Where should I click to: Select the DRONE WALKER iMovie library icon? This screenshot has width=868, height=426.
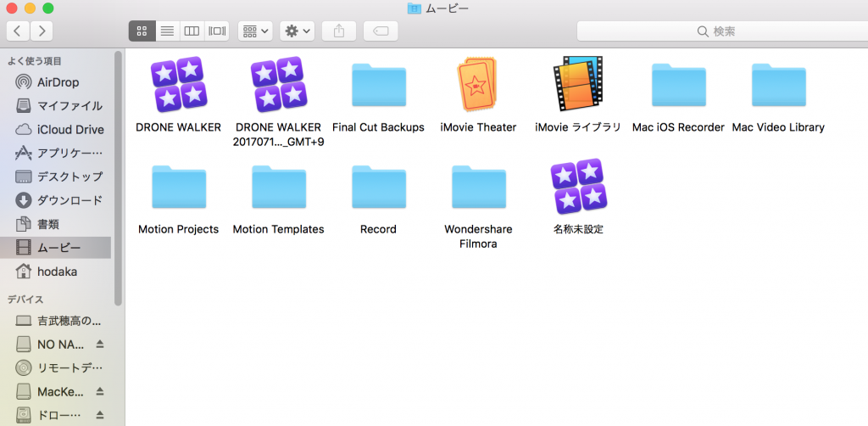pos(178,84)
